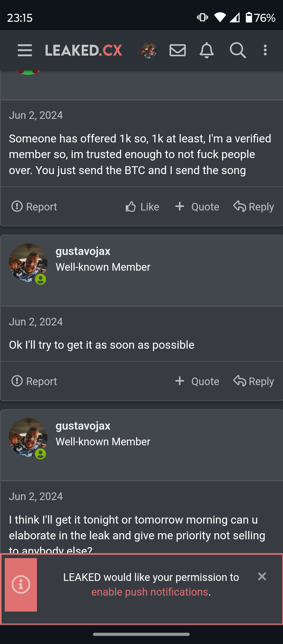Viewport: 283px width, 644px height.
Task: Like the BTC song offer post
Action: [142, 207]
